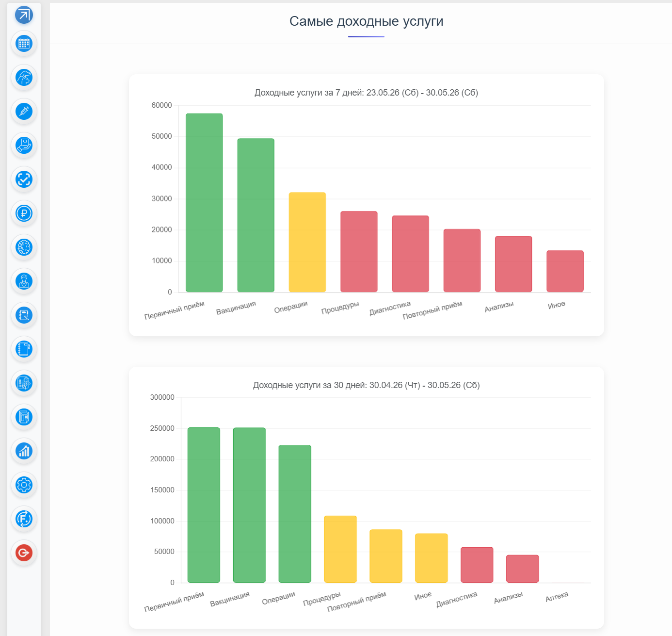This screenshot has width=672, height=636.
Task: Click the syringe vaccination icon
Action: pyautogui.click(x=24, y=112)
